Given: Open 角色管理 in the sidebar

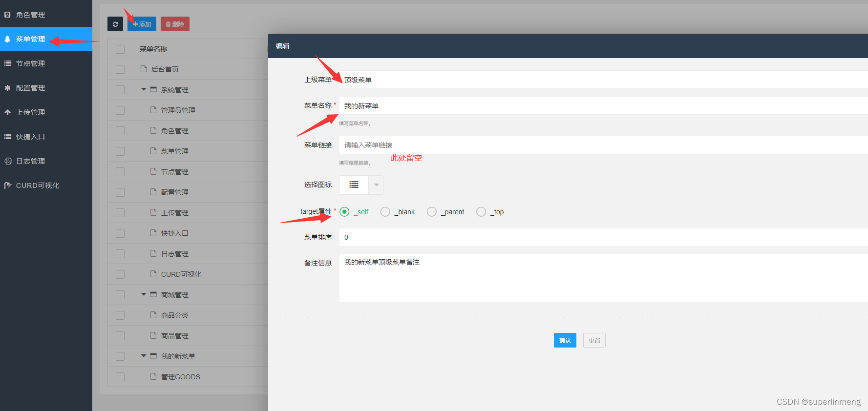Looking at the screenshot, I should point(46,15).
